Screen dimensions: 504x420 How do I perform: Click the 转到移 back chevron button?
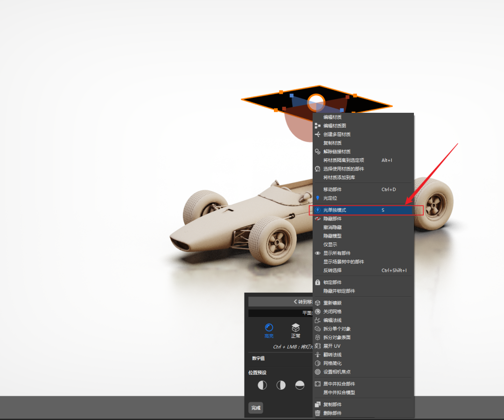pyautogui.click(x=280, y=302)
